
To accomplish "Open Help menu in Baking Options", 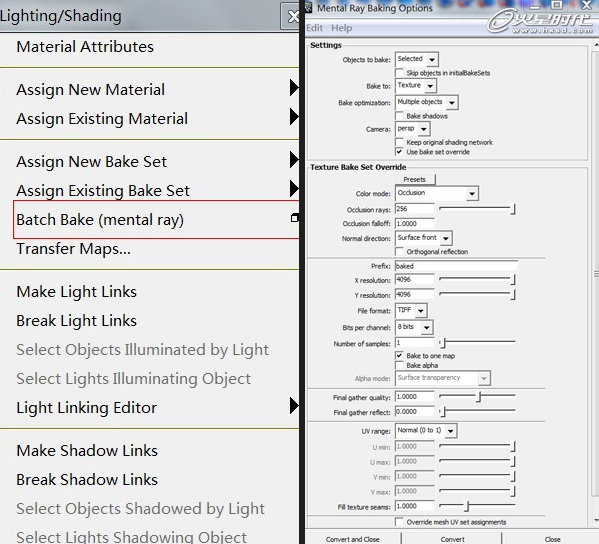I will coord(342,28).
